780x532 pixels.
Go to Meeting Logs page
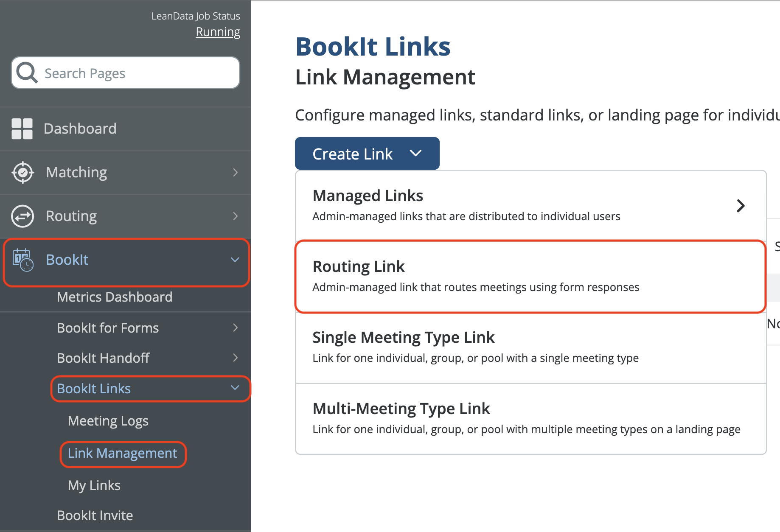point(108,421)
